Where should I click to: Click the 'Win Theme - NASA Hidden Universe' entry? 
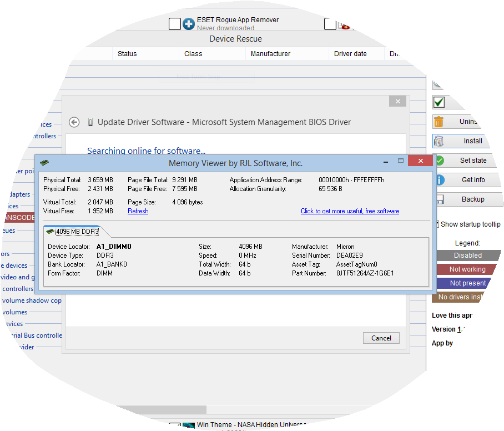[251, 424]
